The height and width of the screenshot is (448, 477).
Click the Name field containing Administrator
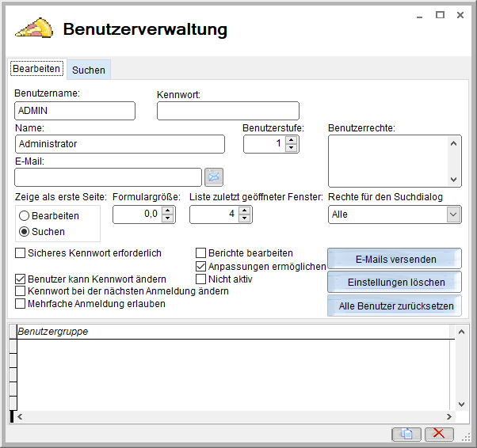point(120,144)
